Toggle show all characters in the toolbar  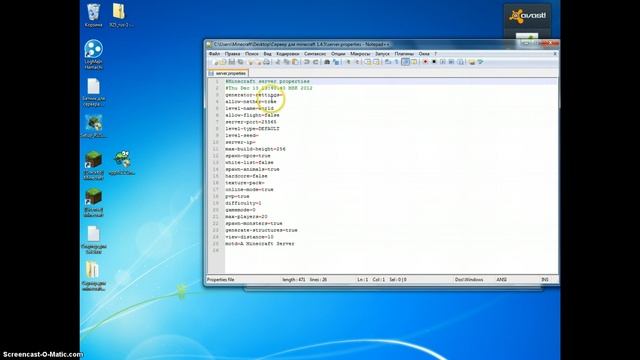coord(396,62)
